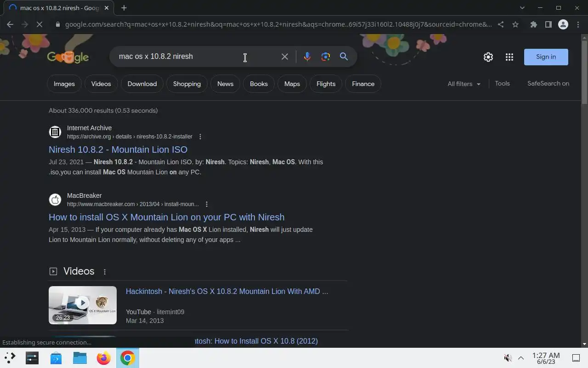The height and width of the screenshot is (368, 588).
Task: Stop loading the page
Action: click(40, 24)
